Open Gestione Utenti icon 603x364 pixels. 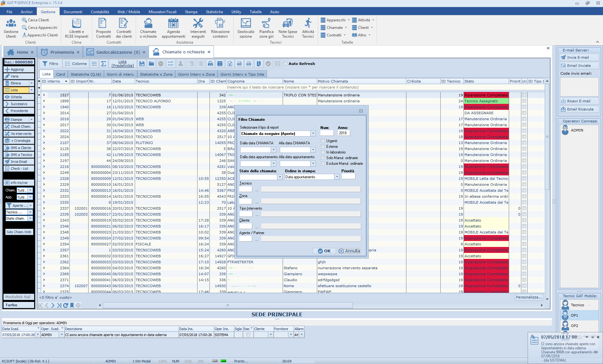(x=11, y=28)
